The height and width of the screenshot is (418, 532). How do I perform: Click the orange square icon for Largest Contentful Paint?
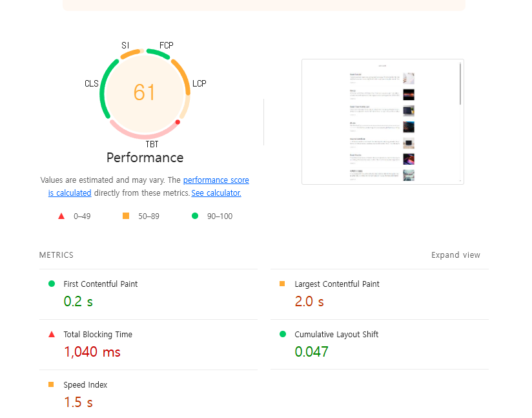pos(282,284)
